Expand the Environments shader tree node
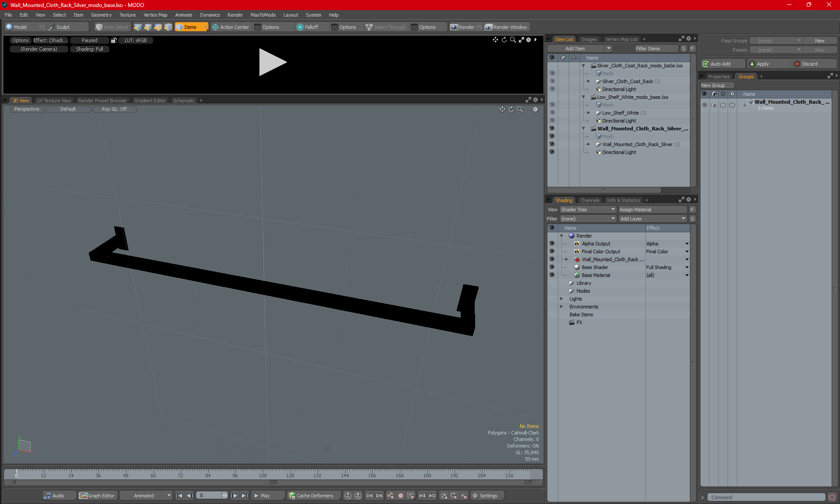Screen dimensions: 840x504 point(561,307)
